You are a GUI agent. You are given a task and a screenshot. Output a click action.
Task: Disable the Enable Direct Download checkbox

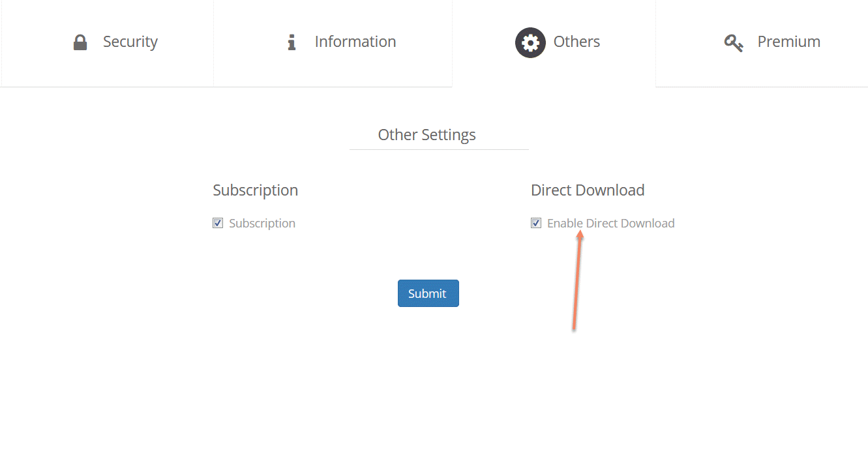tap(536, 224)
